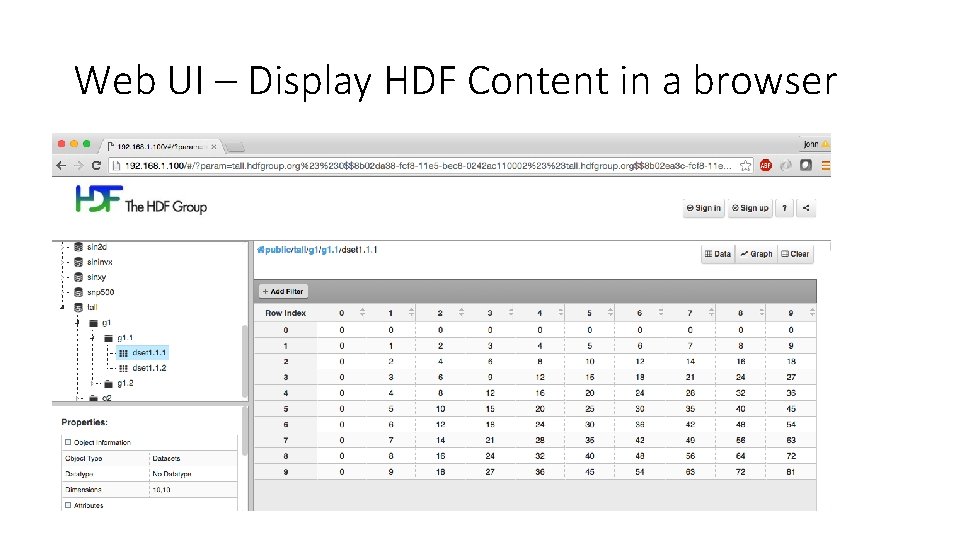The height and width of the screenshot is (540, 960).
Task: Select dset1.1.1 in the tree
Action: (142, 353)
